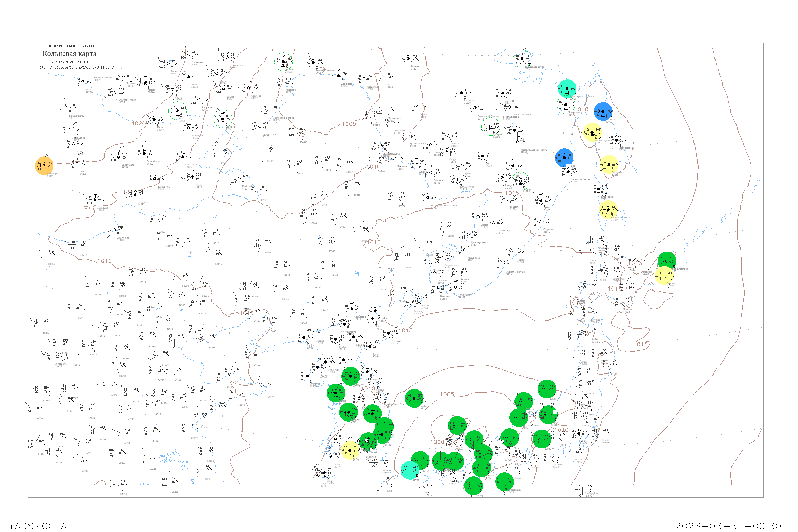Click the 1000 isobar label
This screenshot has height=532, width=798.
click(x=437, y=442)
